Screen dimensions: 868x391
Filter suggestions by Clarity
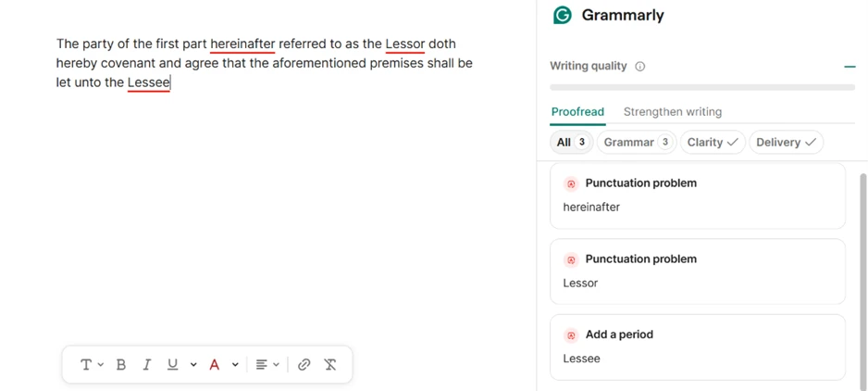(x=713, y=143)
